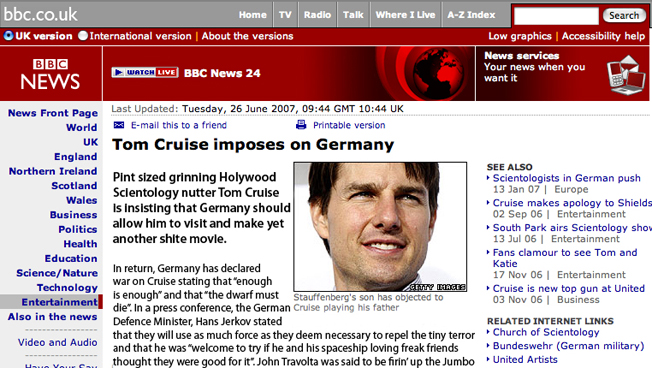Screen dimensions: 652x368
Task: Open the Politics section in sidebar
Action: pos(77,229)
